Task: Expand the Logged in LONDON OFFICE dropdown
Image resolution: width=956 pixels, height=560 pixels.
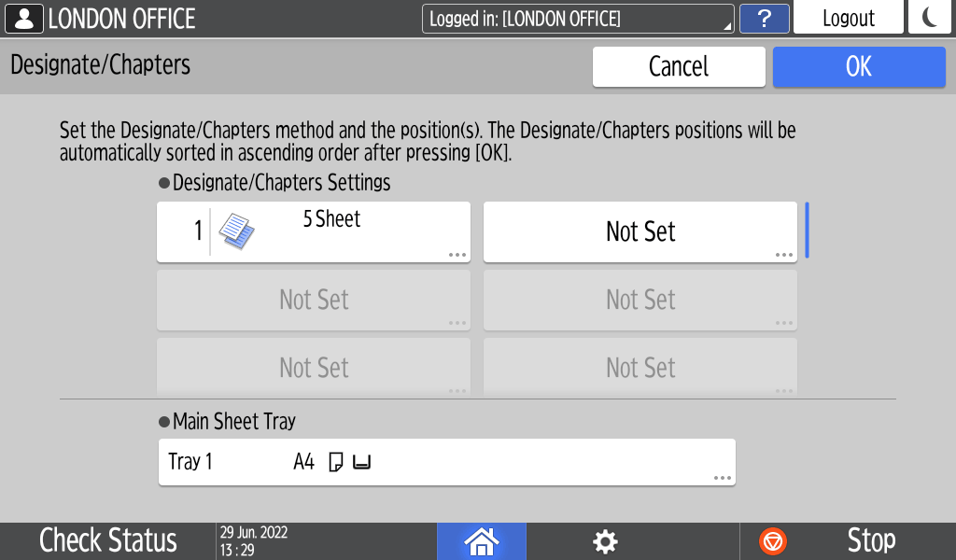Action: pyautogui.click(x=578, y=19)
